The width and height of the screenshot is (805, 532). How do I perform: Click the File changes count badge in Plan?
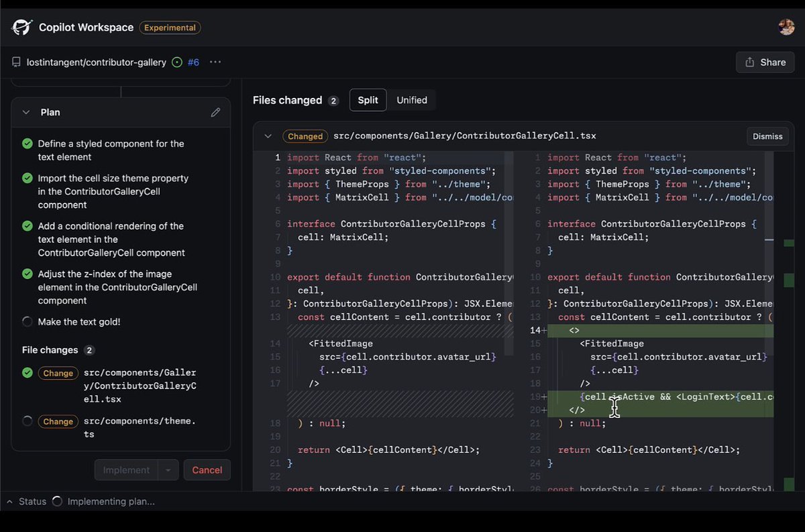(89, 350)
